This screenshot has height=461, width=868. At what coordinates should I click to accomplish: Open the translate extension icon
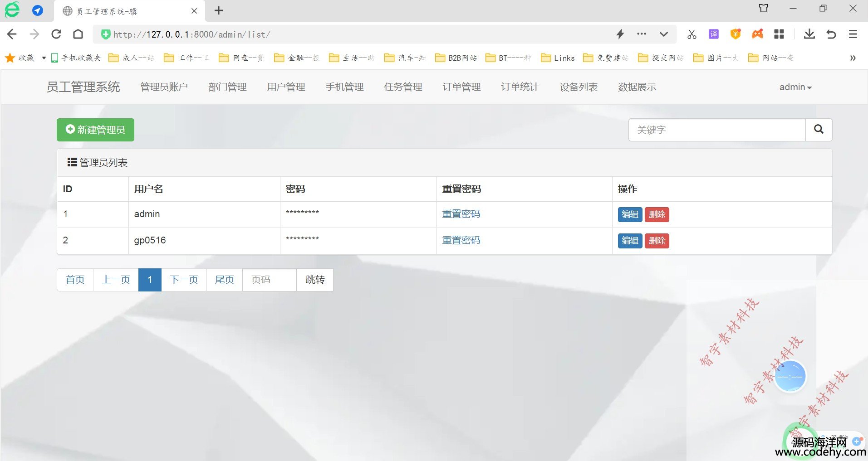pos(713,34)
